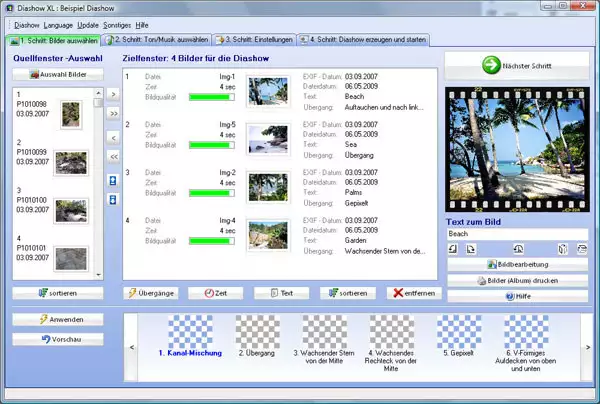Click the blue move-down arrow icon
Image resolution: width=600 pixels, height=404 pixels.
coord(113,200)
